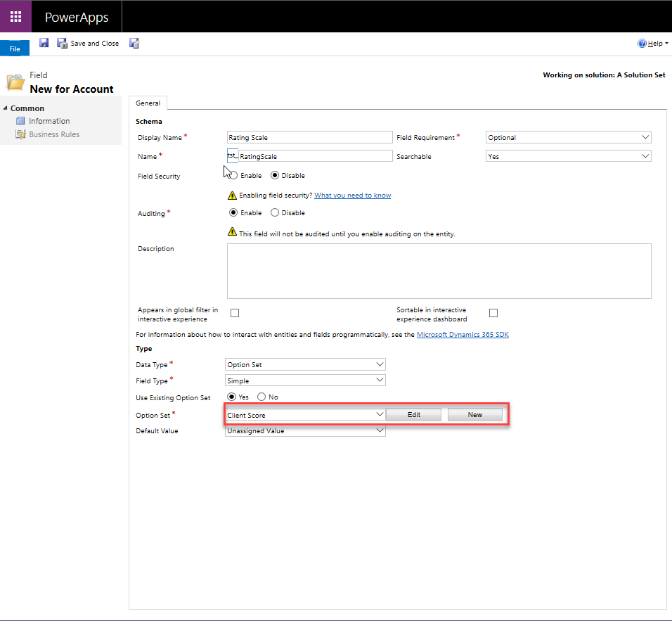Expand the Data Type dropdown

pyautogui.click(x=305, y=364)
